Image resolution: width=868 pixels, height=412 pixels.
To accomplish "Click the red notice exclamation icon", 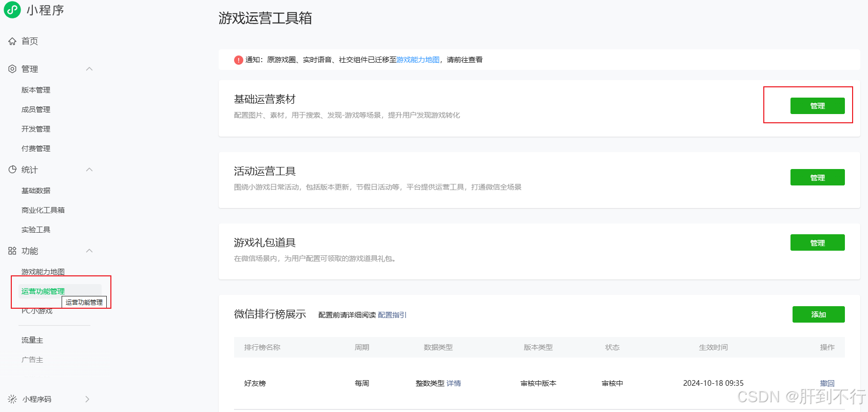I will (239, 60).
